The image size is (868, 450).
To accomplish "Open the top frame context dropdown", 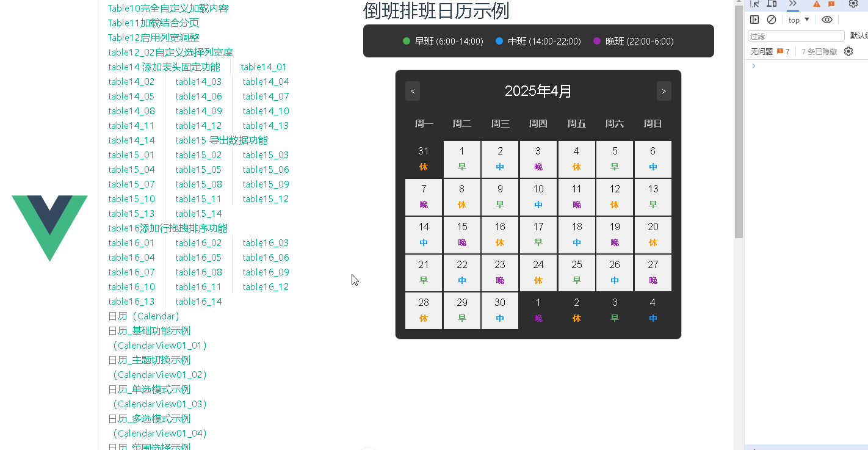I will click(797, 20).
